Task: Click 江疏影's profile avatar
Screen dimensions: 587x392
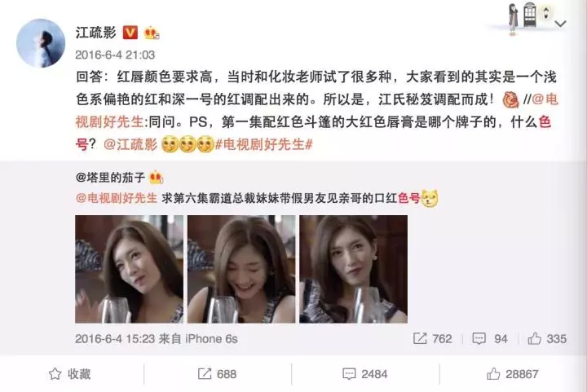Action: (x=41, y=43)
